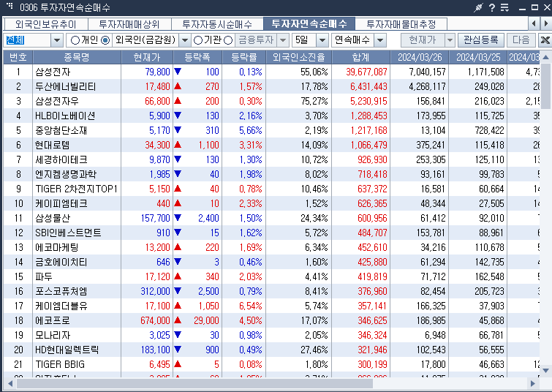Click the vertical scrollbar down arrow
552x392 pixels.
click(545, 371)
